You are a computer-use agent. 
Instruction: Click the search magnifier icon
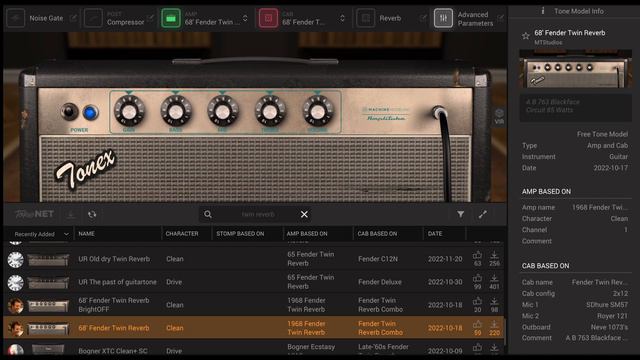coord(208,214)
